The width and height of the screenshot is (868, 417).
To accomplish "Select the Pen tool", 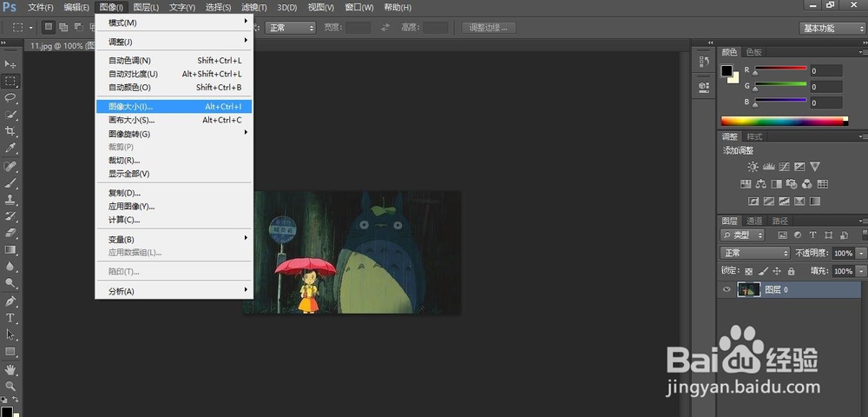I will pyautogui.click(x=10, y=301).
